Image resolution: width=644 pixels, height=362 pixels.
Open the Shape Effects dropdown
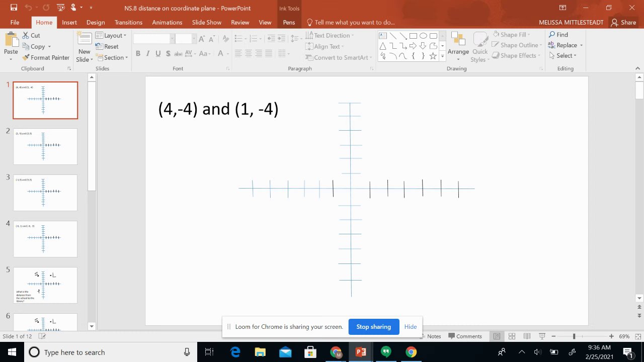[516, 56]
